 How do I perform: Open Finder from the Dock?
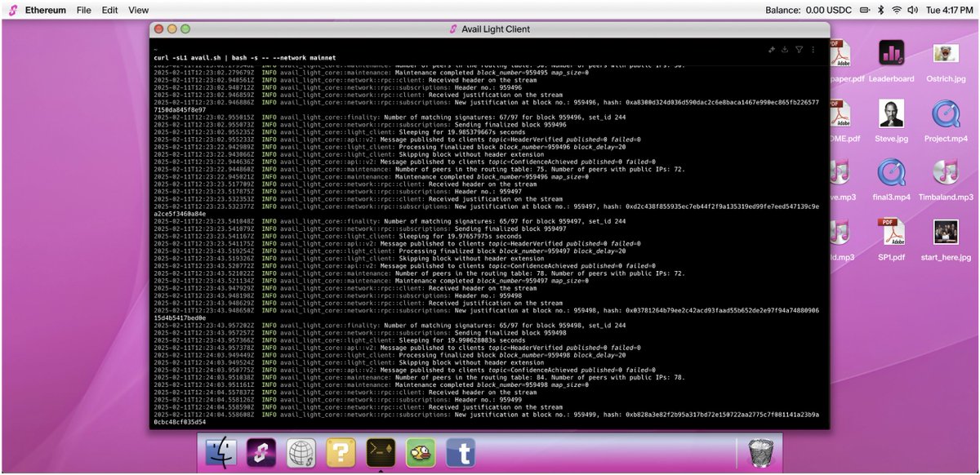[x=221, y=452]
